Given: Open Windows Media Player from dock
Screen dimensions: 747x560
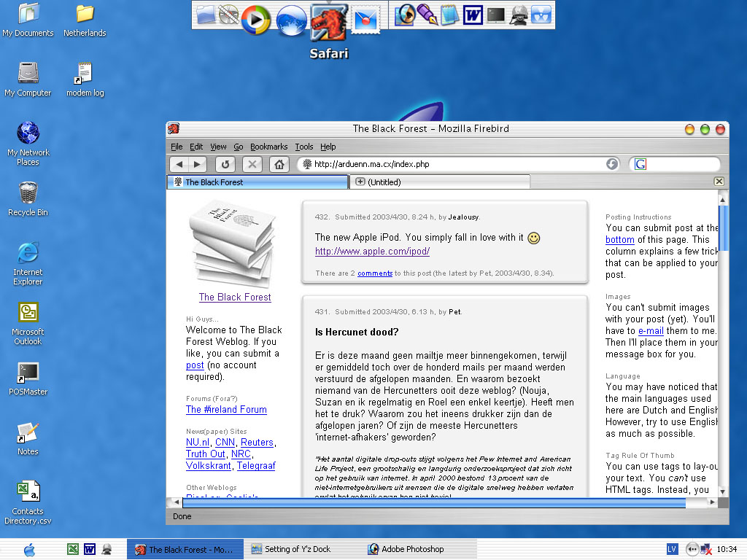Looking at the screenshot, I should click(256, 19).
